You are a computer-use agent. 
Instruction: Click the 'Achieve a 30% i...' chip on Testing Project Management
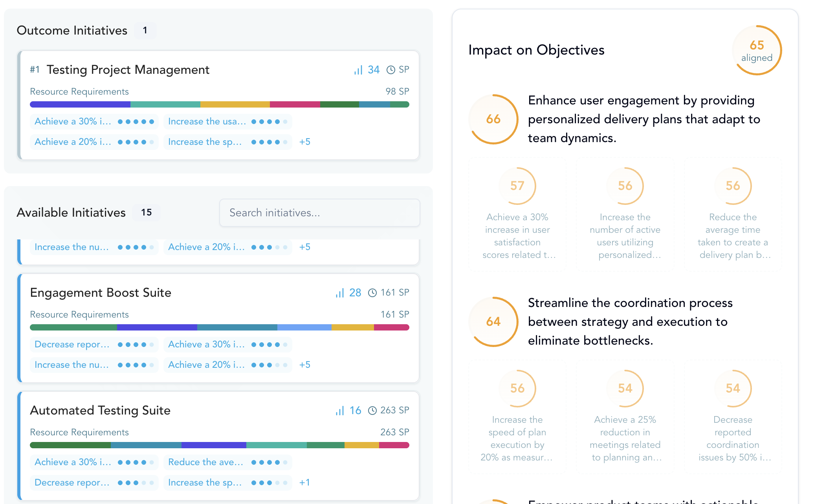[x=93, y=121]
